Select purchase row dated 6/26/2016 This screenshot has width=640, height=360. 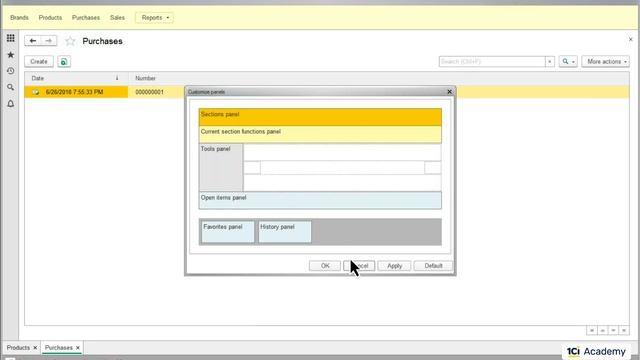pos(76,92)
